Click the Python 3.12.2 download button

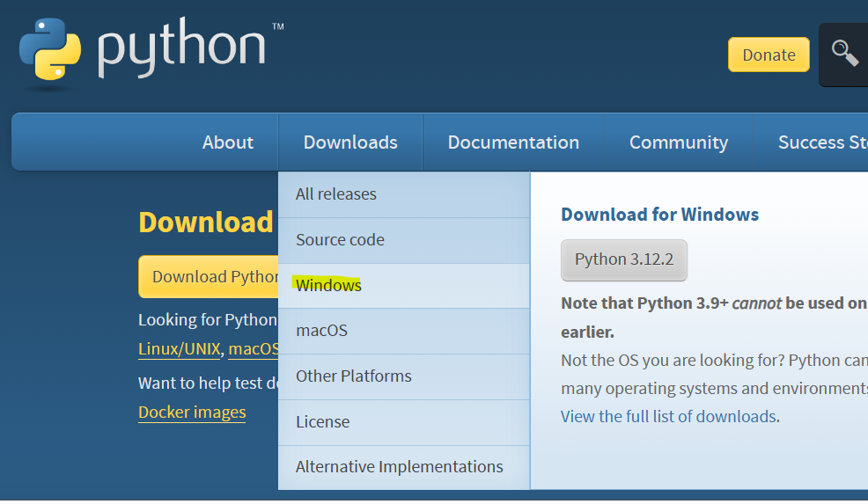coord(624,259)
